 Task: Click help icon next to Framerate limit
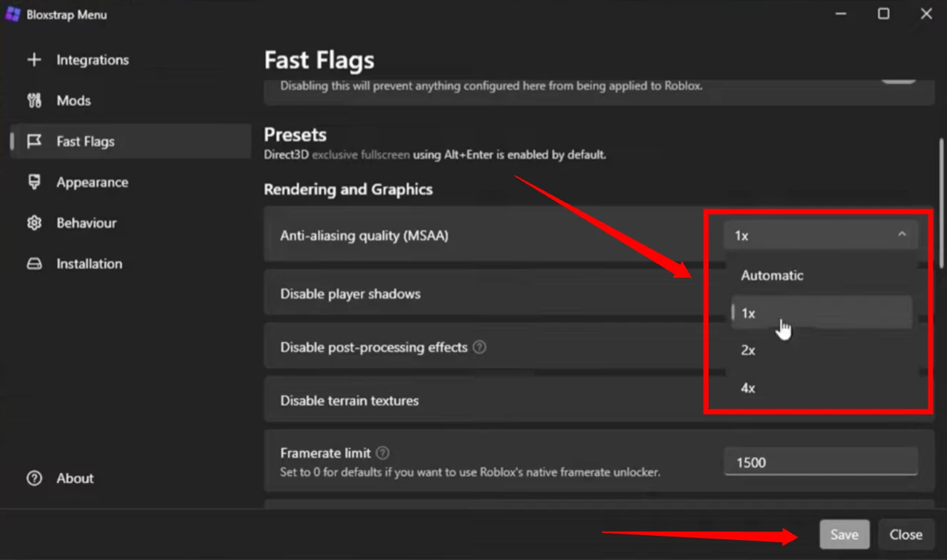click(x=383, y=453)
